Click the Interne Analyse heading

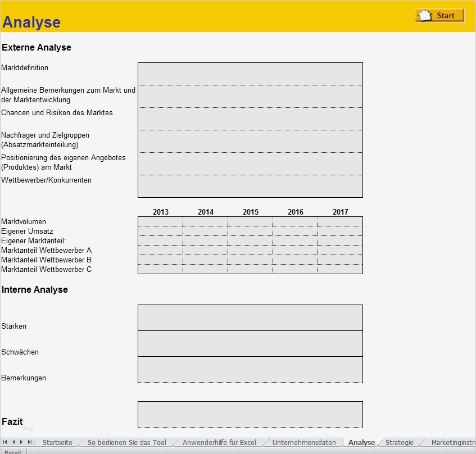click(35, 289)
